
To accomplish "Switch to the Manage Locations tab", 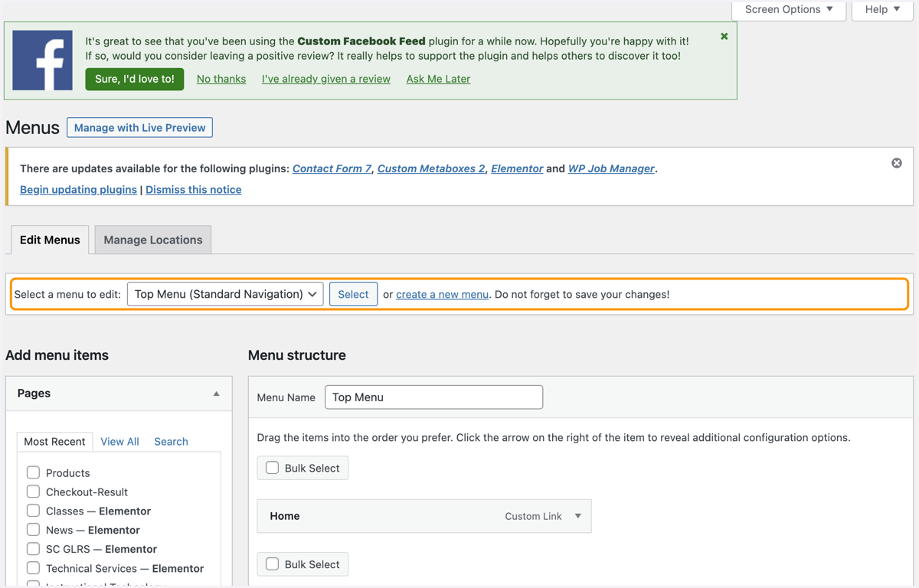I will tap(153, 240).
